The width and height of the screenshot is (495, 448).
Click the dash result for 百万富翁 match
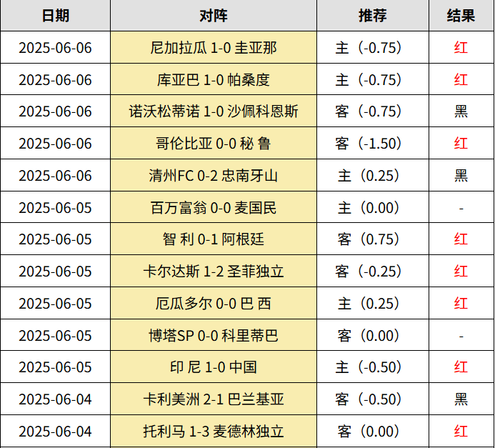pyautogui.click(x=461, y=209)
